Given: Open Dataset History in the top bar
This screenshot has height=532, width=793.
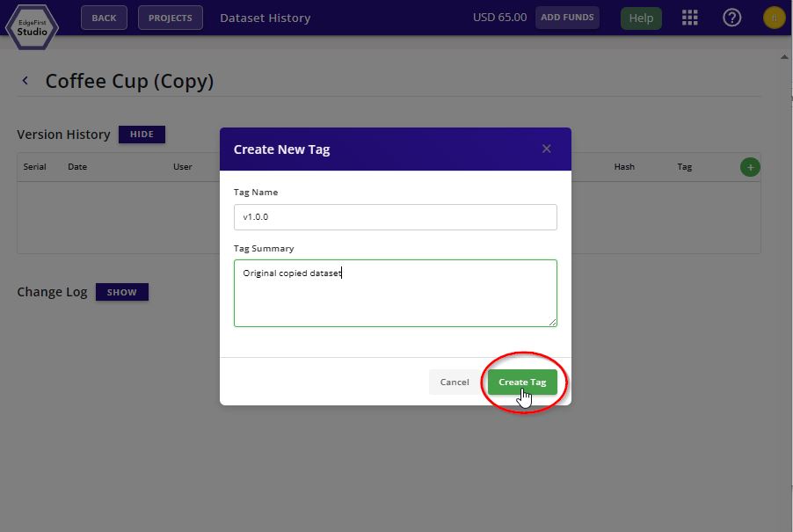Looking at the screenshot, I should pos(265,17).
